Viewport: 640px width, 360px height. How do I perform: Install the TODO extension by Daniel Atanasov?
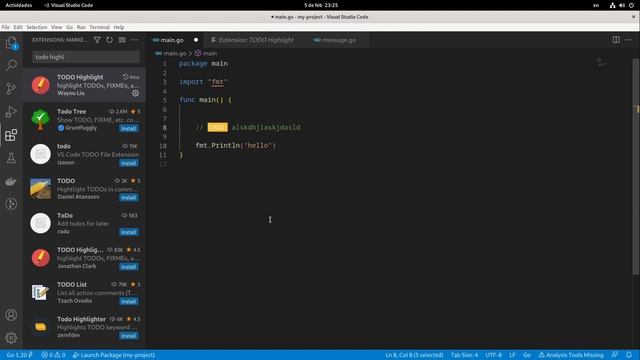(129, 198)
